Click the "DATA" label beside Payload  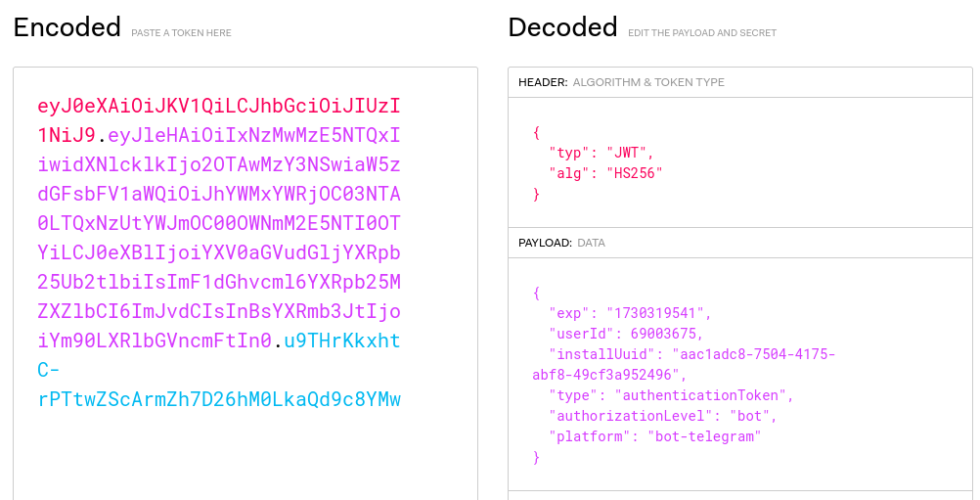coord(591,242)
